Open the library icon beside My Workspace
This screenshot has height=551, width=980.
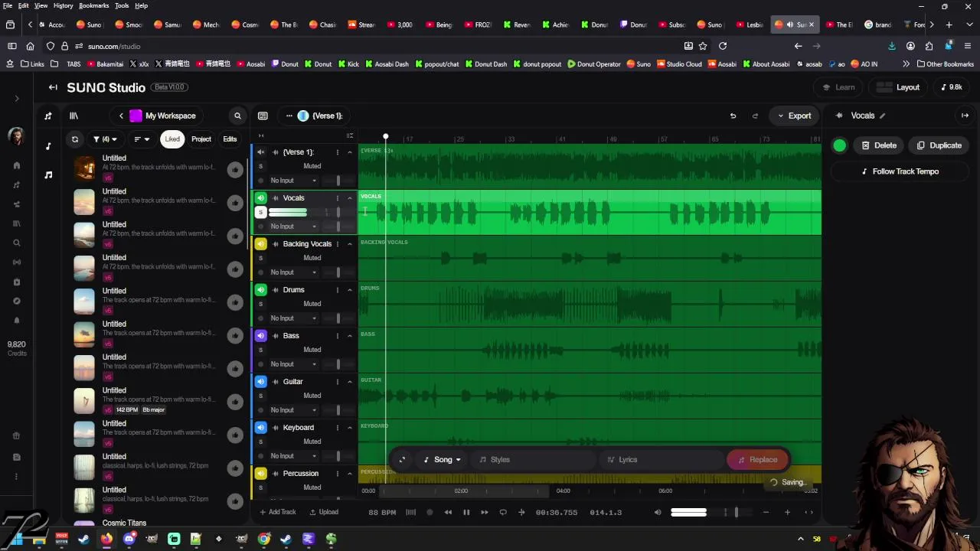click(x=73, y=116)
